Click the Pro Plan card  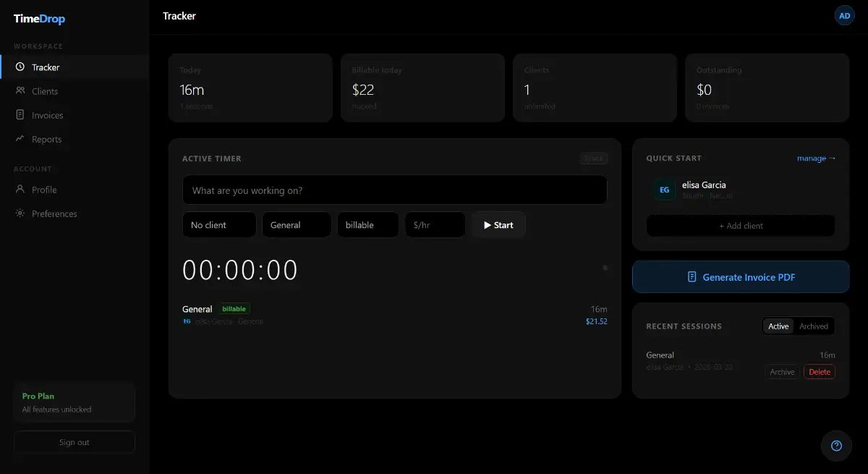[x=75, y=402]
